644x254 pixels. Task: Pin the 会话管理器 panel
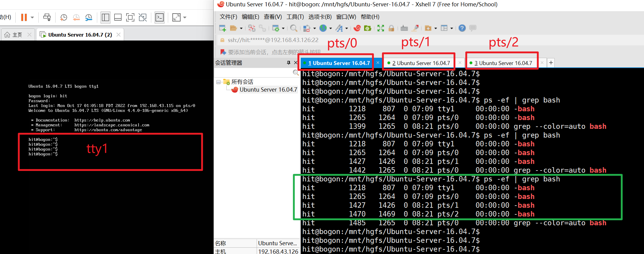point(288,63)
